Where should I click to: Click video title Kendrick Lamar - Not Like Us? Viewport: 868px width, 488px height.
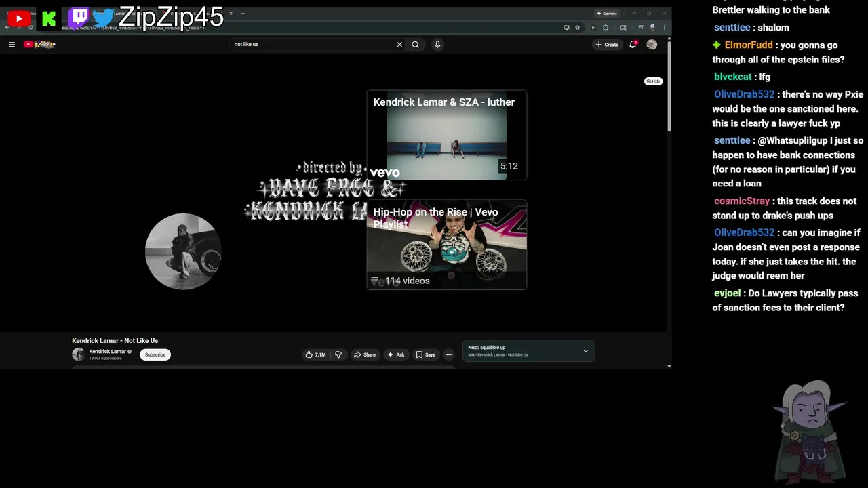pos(115,341)
